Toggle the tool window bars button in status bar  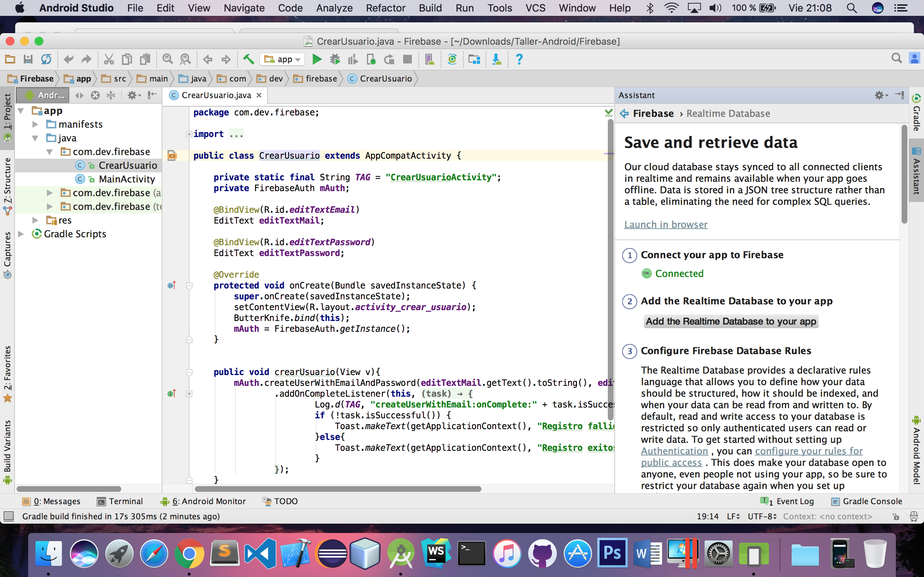8,516
